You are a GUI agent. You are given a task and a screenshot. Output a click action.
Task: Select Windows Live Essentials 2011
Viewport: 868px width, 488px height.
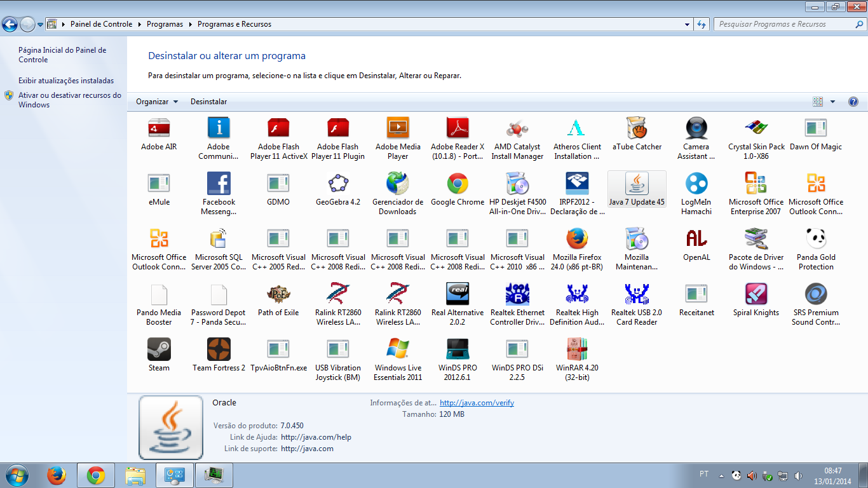click(398, 360)
